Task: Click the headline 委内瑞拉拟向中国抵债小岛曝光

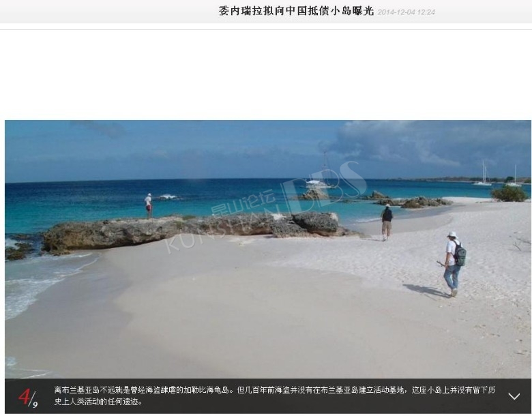Action: (296, 11)
